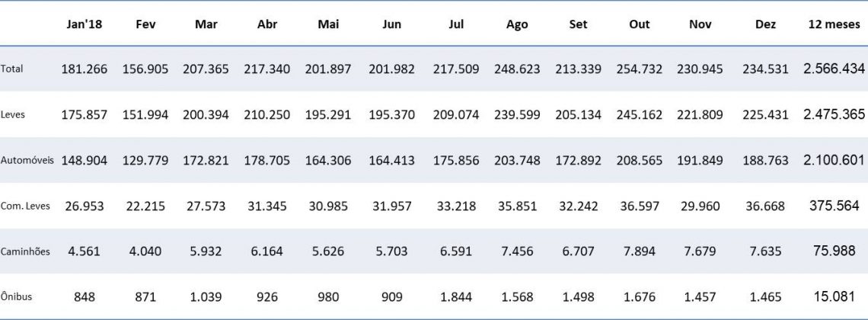This screenshot has width=868, height=320.
Task: Click the Total 12 meses value 2.566.434
Action: click(834, 69)
